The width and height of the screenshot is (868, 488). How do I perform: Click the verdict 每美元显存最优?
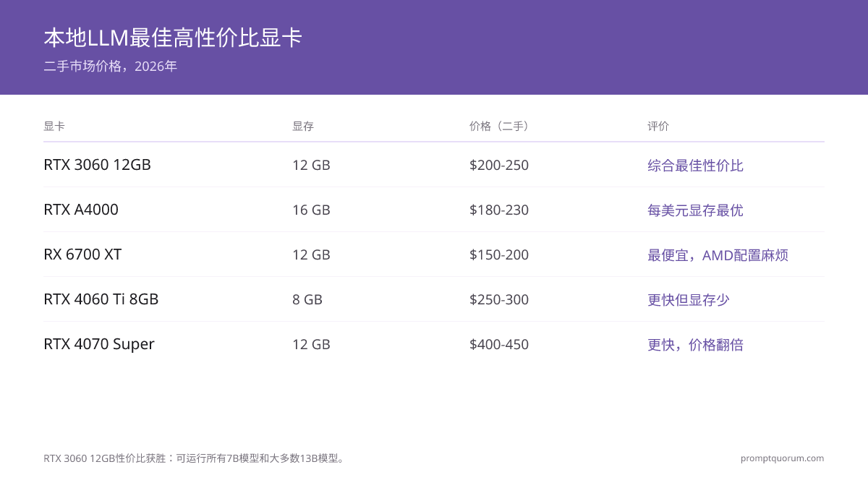pyautogui.click(x=695, y=210)
